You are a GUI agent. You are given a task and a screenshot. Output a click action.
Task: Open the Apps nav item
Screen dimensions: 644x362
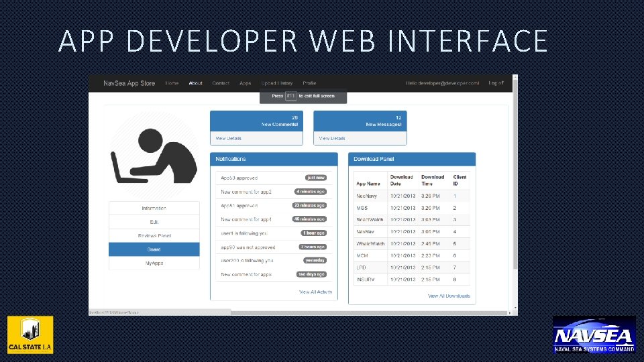[x=246, y=83]
